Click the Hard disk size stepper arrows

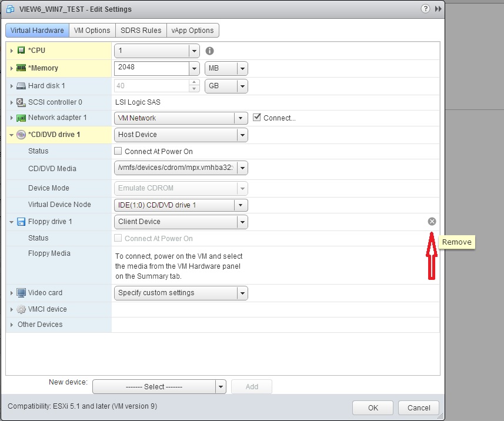pos(194,86)
